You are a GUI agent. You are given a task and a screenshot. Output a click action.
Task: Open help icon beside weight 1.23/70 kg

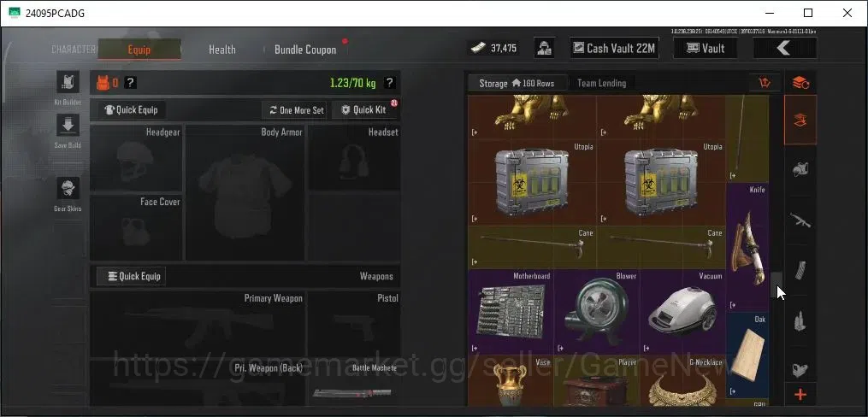click(390, 83)
